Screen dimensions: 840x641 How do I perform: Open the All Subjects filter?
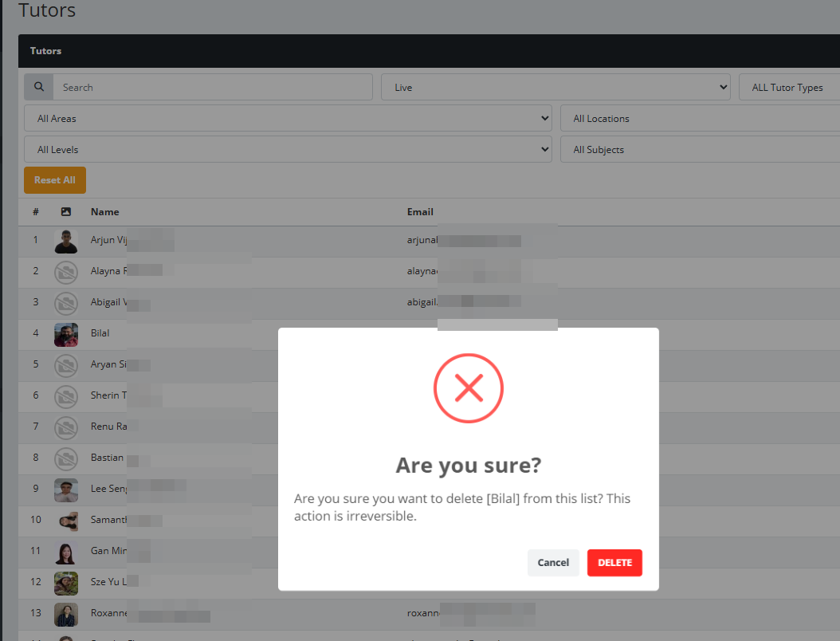pos(700,150)
